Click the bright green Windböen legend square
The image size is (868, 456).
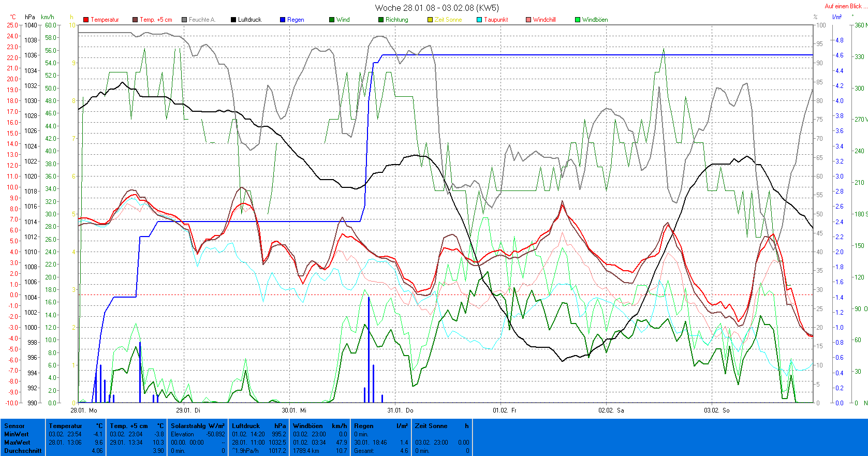tap(578, 20)
